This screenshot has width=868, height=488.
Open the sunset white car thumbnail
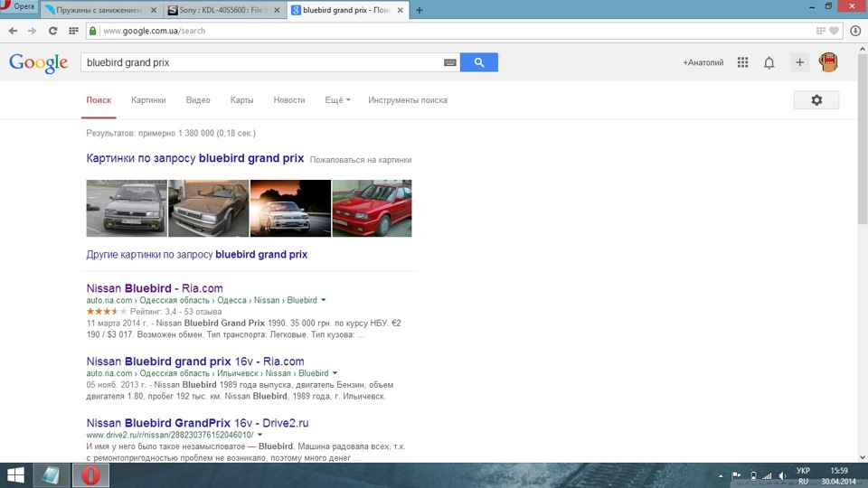(290, 208)
